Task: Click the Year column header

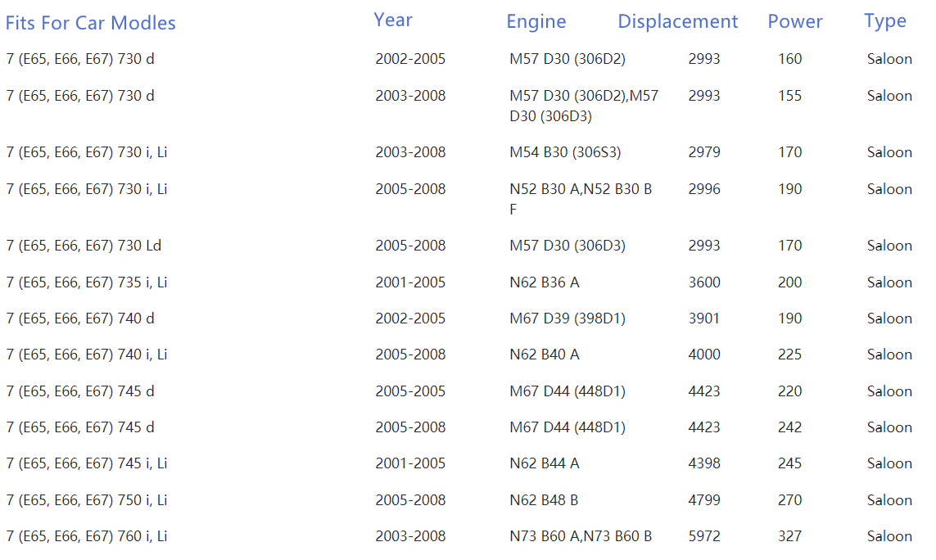Action: pyautogui.click(x=393, y=20)
